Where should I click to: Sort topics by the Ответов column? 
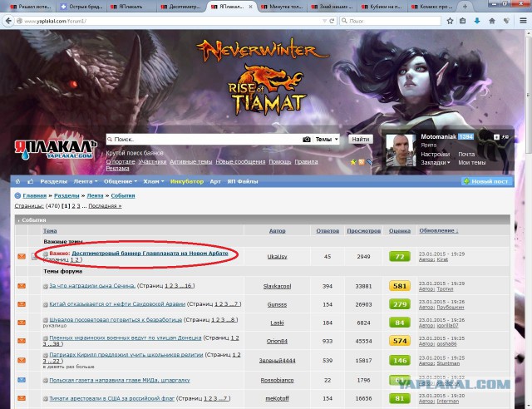(328, 231)
